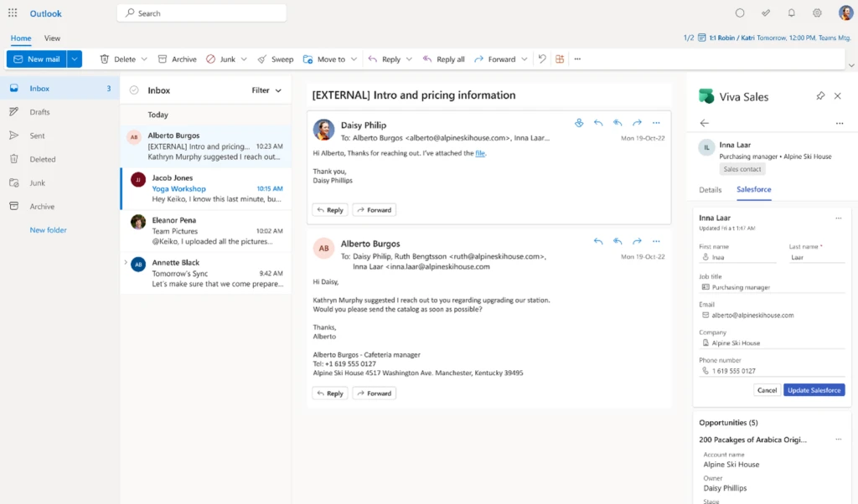Switch to the Salesforce tab
858x504 pixels.
click(752, 189)
